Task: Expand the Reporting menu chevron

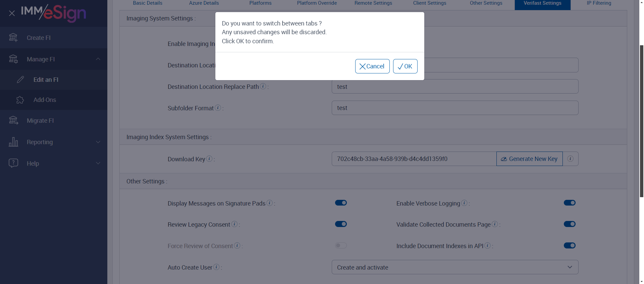Action: [x=98, y=142]
